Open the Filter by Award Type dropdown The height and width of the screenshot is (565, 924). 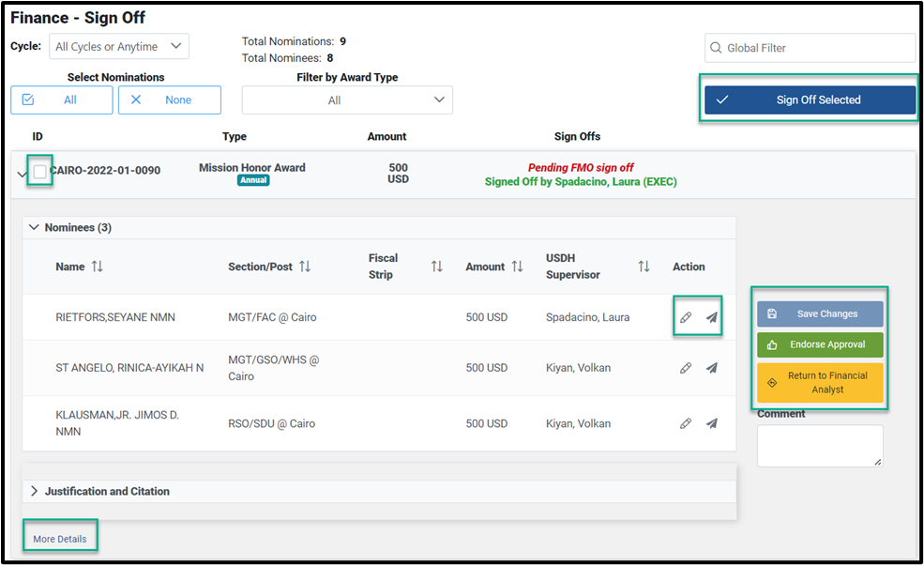pos(347,99)
